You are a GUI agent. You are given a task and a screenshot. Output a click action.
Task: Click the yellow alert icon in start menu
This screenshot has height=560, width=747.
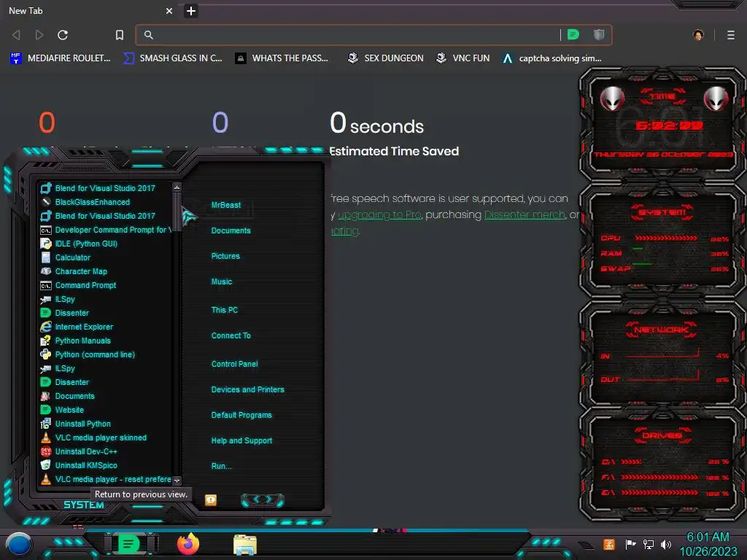pos(211,500)
